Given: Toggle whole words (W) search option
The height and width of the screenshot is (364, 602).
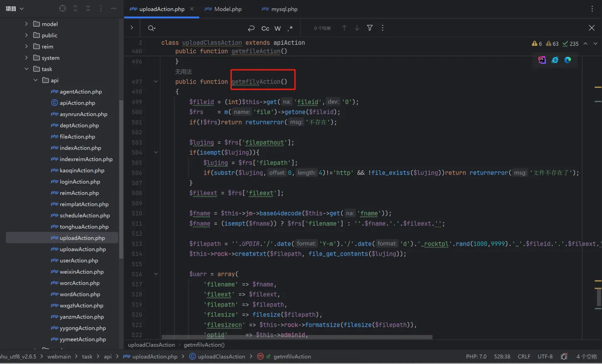Looking at the screenshot, I should point(278,28).
